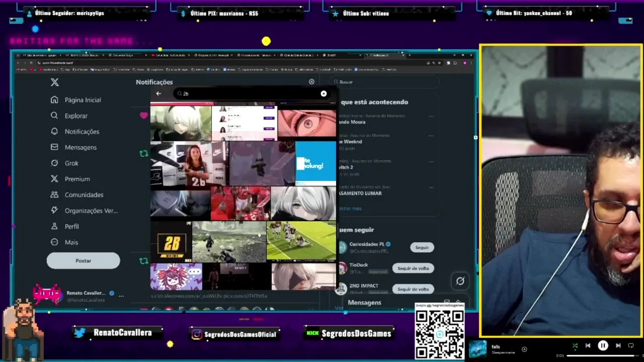Screen dimensions: 644x362
Task: Select the white-haired green-eyed character GIF
Action: 303,204
